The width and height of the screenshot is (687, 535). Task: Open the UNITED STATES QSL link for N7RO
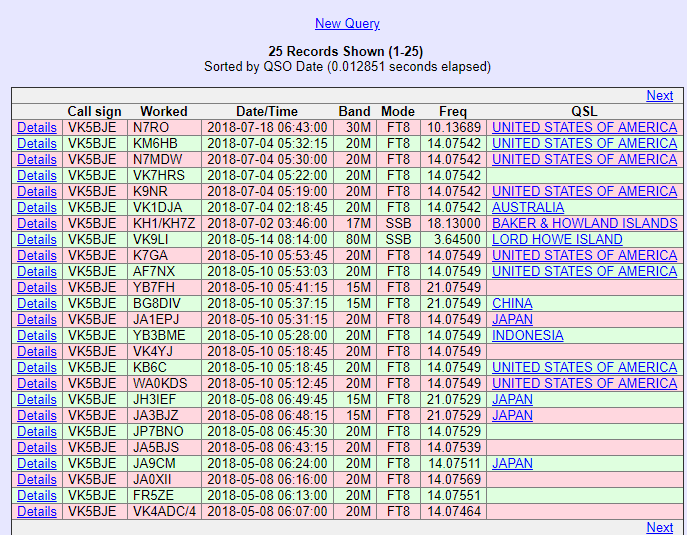pyautogui.click(x=584, y=128)
